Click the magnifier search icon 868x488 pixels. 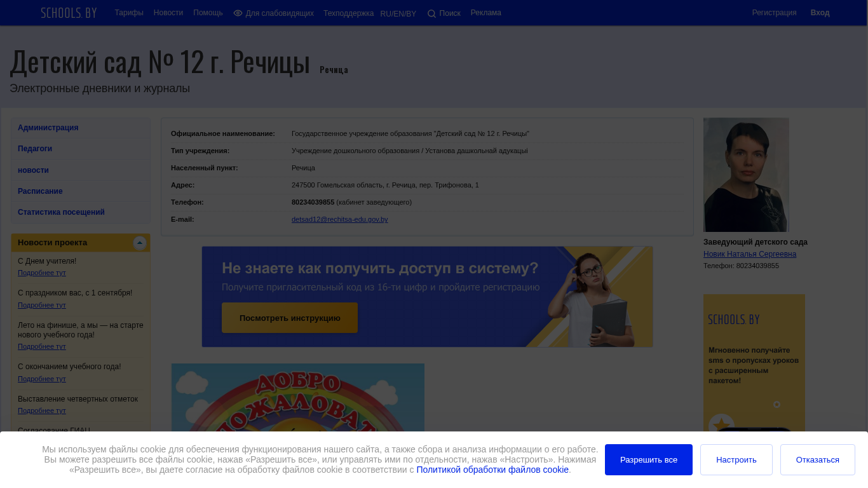pos(431,13)
